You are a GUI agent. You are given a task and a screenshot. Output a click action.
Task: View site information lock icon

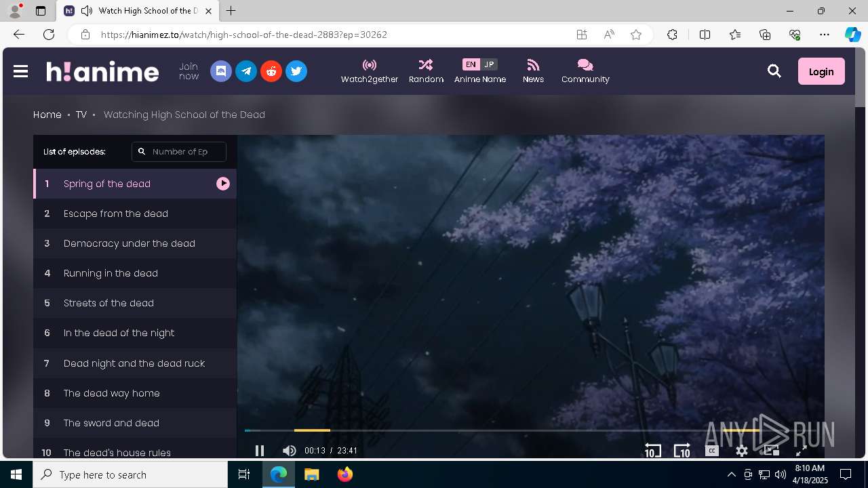click(x=85, y=35)
